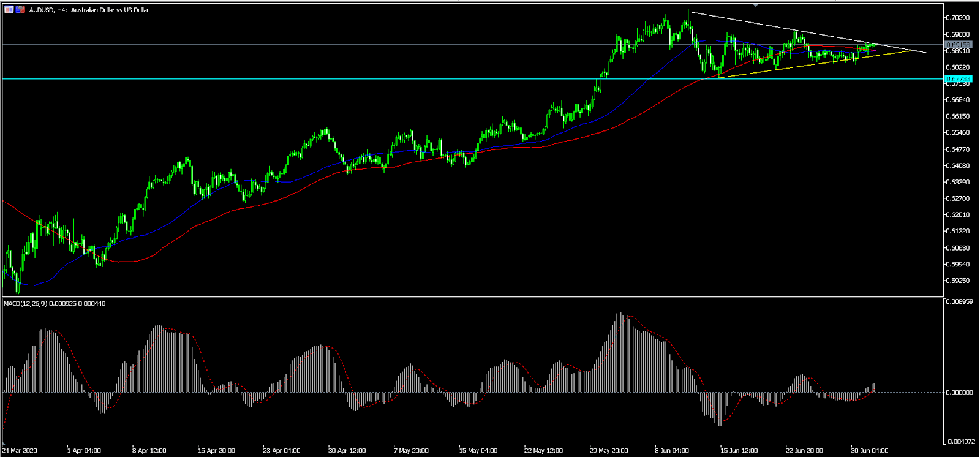Click the blue-red trade panel icon
Screen dimensions: 980x457
21,10
